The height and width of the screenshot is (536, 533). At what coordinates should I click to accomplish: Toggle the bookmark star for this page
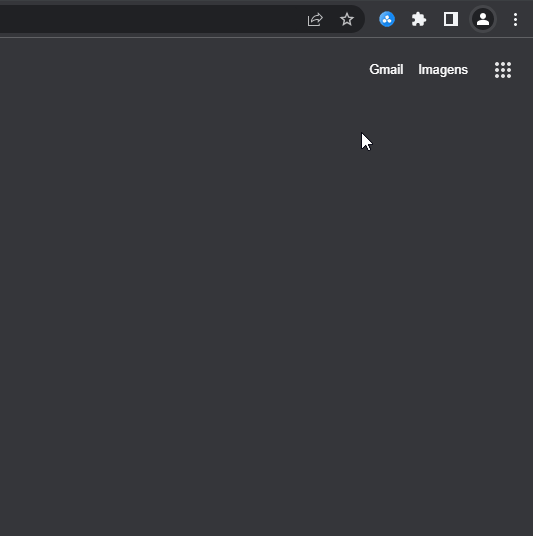[347, 19]
